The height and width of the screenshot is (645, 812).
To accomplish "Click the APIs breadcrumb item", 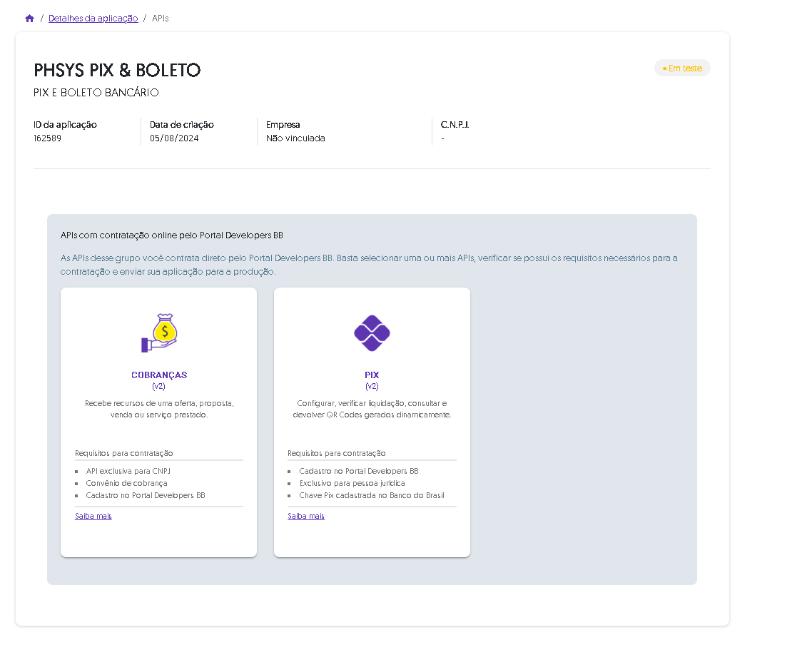I will 160,19.
